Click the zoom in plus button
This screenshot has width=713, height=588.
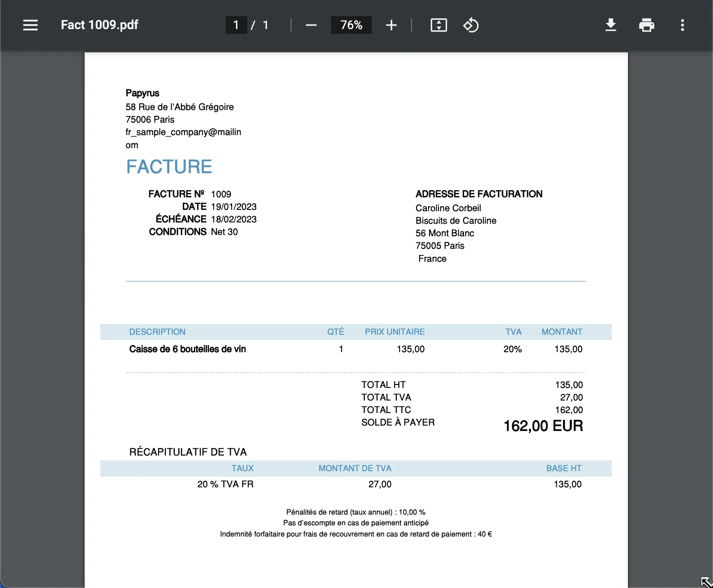click(x=391, y=25)
